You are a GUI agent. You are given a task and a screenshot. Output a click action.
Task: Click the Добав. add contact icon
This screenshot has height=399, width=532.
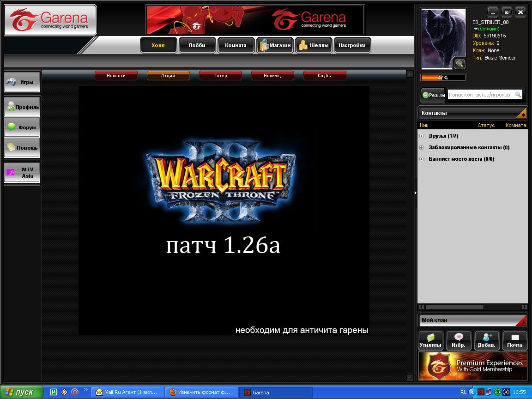pos(487,340)
